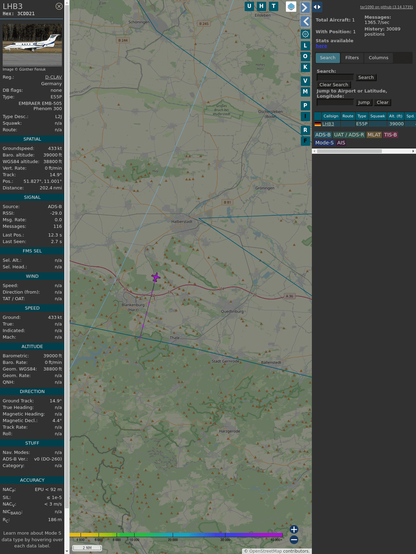Viewport: 416px width, 554px height.
Task: Click the I map button
Action: (305, 116)
